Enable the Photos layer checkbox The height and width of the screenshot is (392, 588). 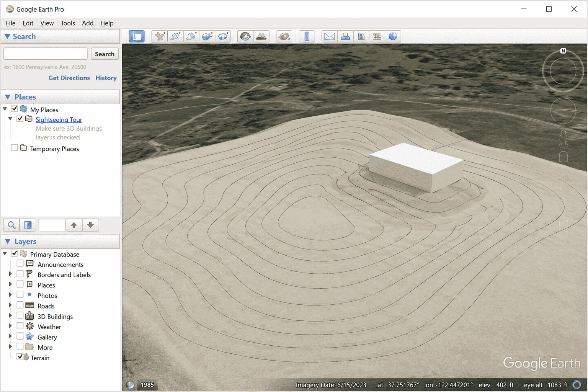[x=20, y=295]
